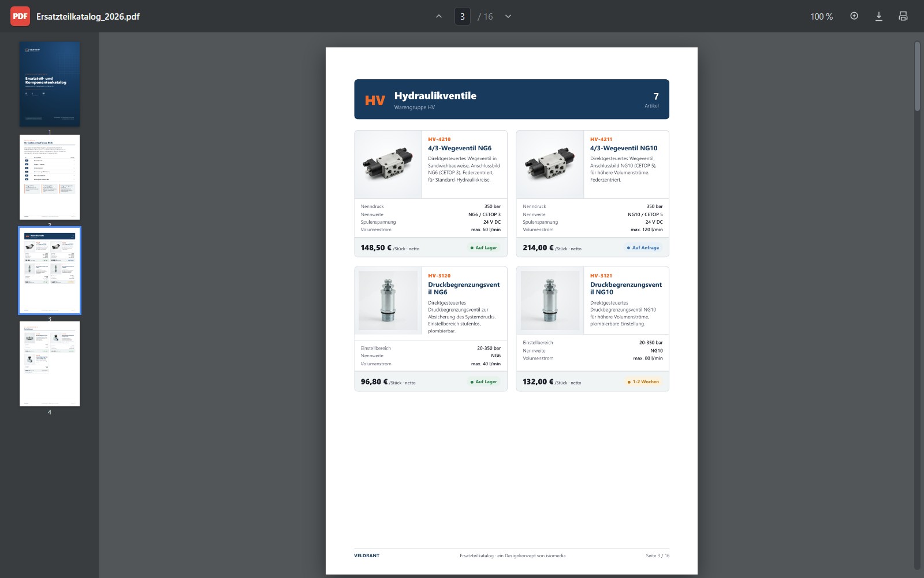Screen dimensions: 924x578
Task: Click price 96,80 €
Action: 374,381
